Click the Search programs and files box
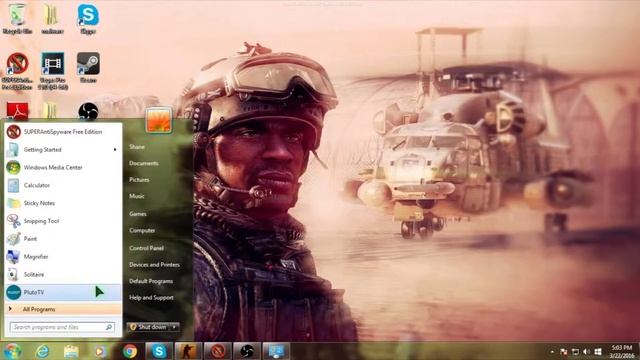This screenshot has width=640, height=360. 62,327
